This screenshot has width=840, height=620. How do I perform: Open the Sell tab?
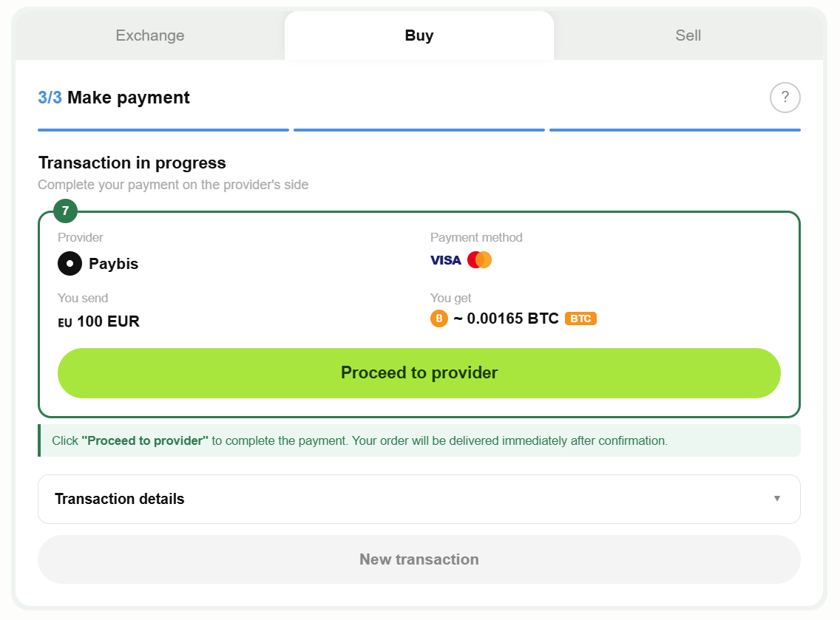(x=688, y=35)
